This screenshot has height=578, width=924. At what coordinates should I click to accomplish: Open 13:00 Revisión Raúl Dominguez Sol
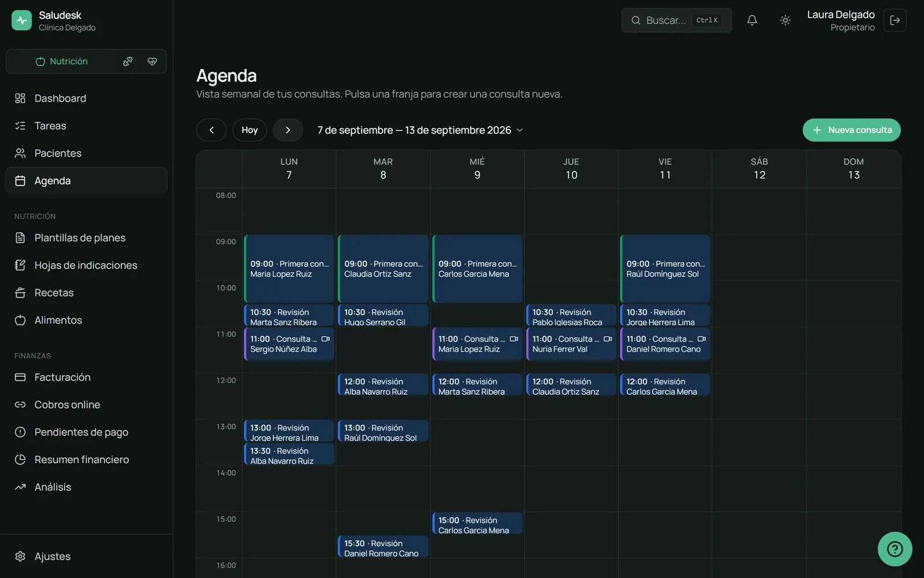pyautogui.click(x=383, y=431)
